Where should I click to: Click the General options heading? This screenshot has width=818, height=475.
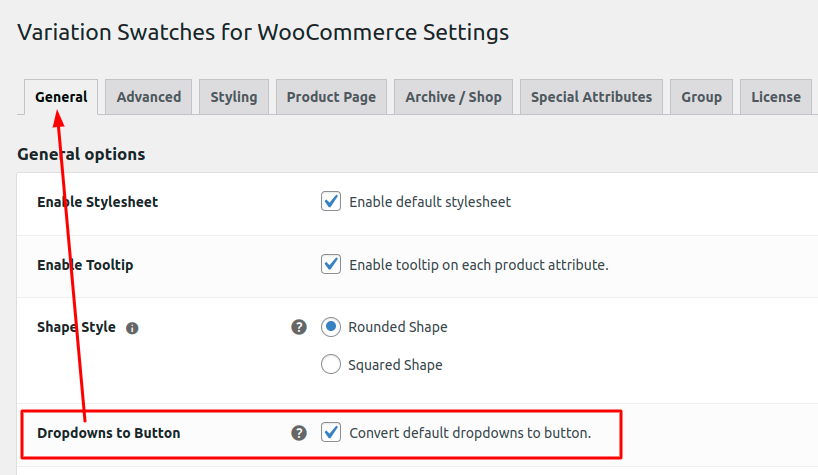[81, 154]
